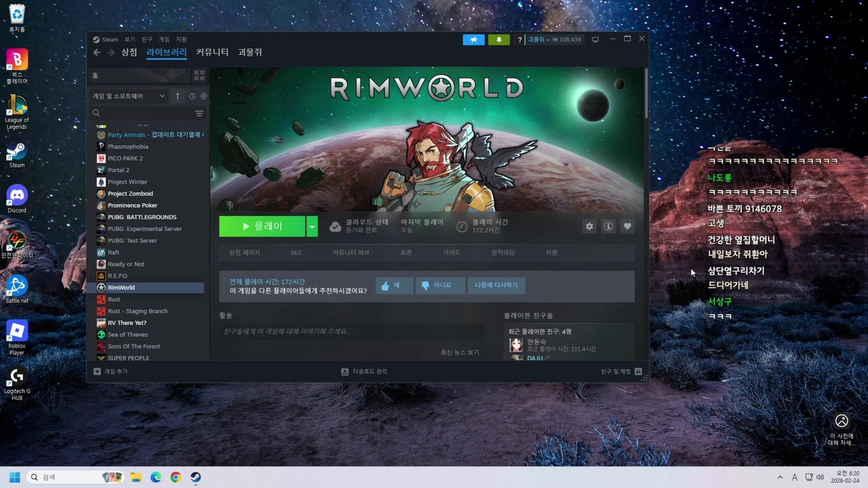Click the advanced filter icon beside library search
This screenshot has width=868, height=488.
point(199,113)
